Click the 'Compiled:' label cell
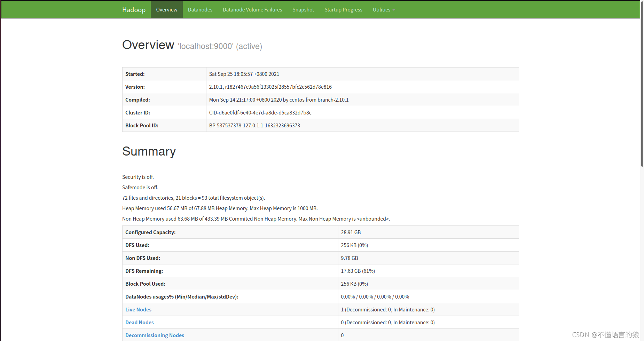 [164, 100]
